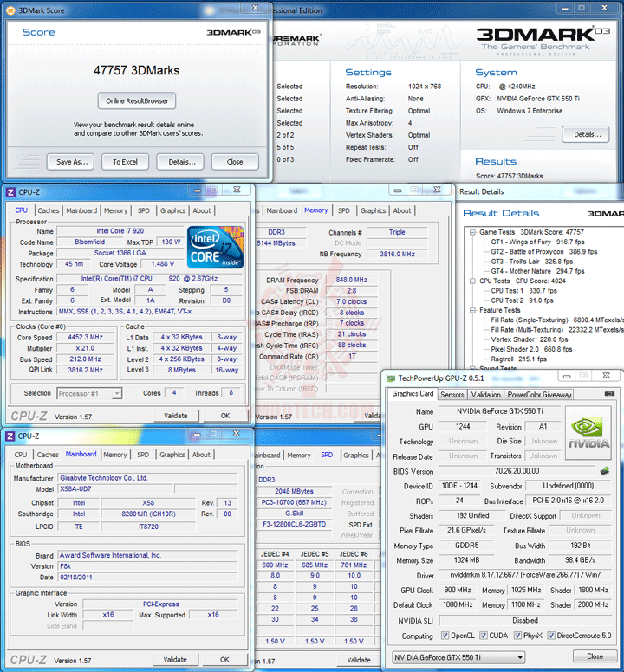This screenshot has width=624, height=672.
Task: Click Save As in 3DMark Score window
Action: [71, 162]
